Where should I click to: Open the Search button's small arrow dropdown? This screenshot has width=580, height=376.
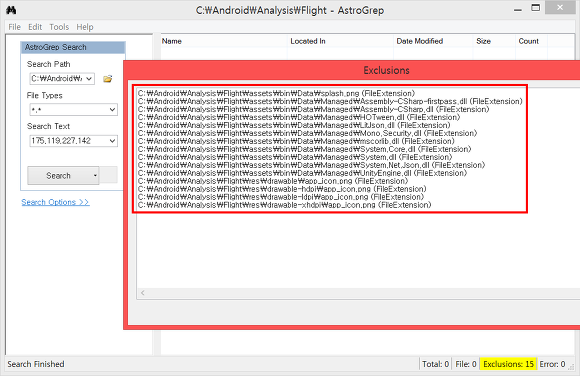pos(95,176)
